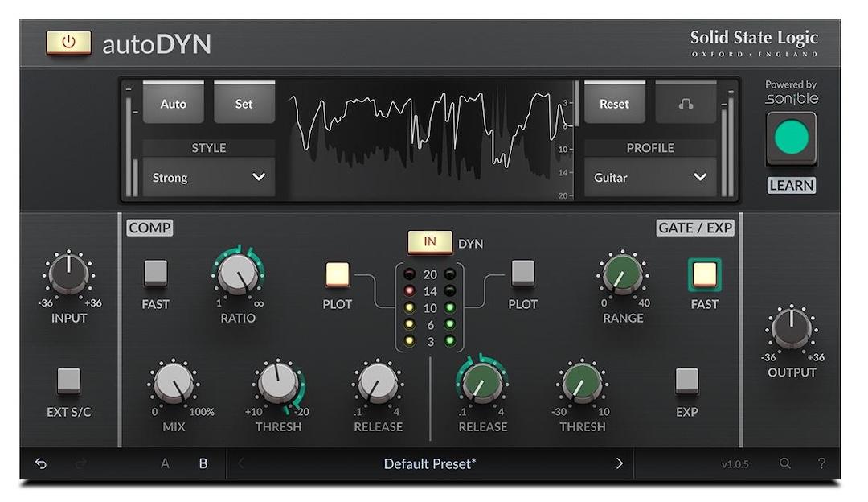Switch to the A preset slot

[x=165, y=463]
